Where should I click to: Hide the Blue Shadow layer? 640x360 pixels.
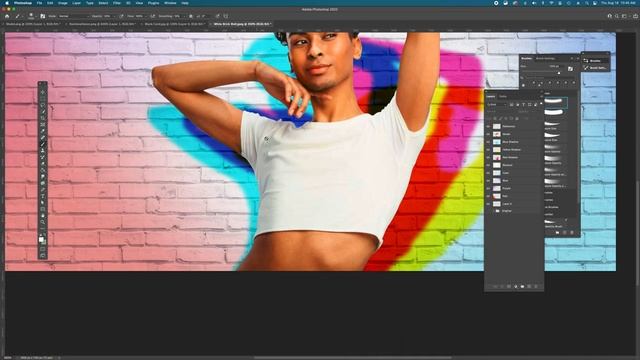(x=488, y=142)
